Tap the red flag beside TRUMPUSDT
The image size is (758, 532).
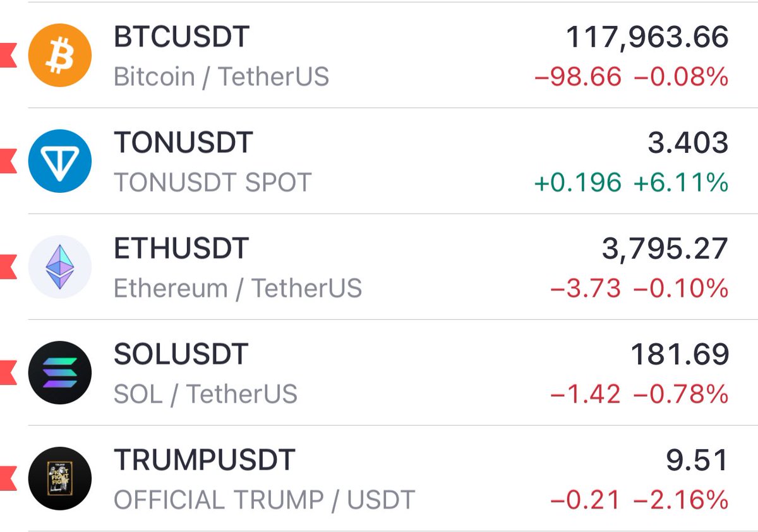point(8,478)
